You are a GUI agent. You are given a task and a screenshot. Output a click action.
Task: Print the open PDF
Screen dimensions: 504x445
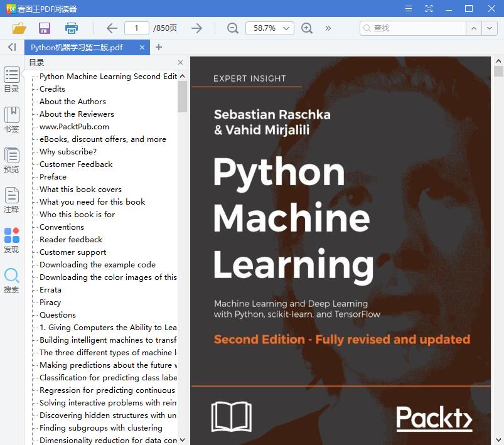[x=71, y=28]
